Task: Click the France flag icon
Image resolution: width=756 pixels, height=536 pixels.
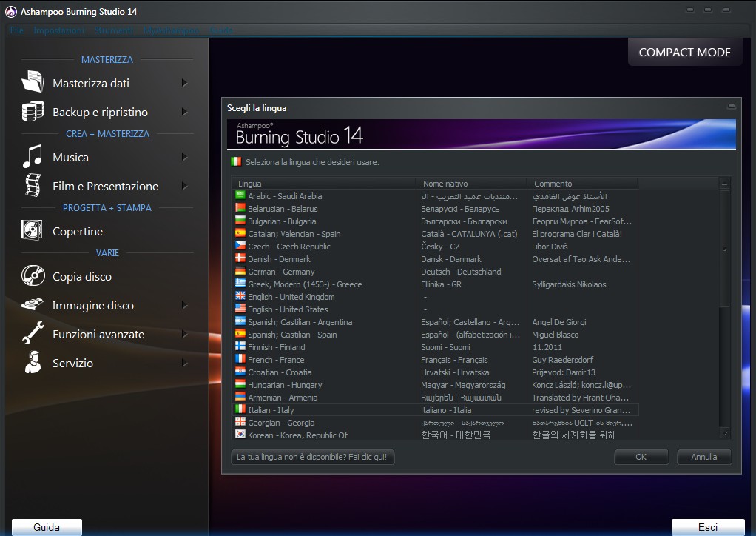Action: (240, 359)
